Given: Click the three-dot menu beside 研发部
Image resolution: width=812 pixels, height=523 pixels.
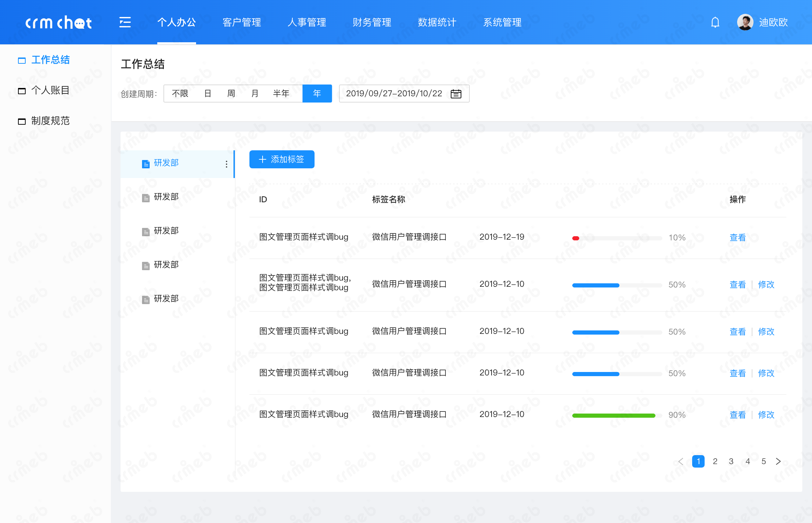Looking at the screenshot, I should [x=226, y=164].
